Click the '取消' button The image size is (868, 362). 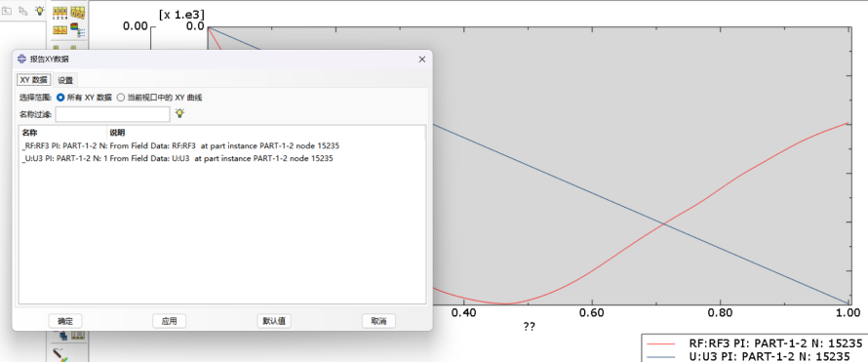378,321
